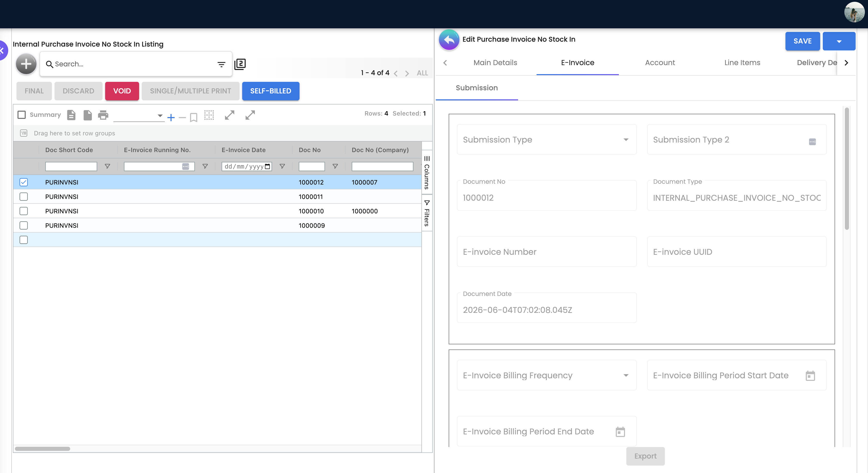The image size is (868, 473).
Task: Uncheck row with Doc No 1000012
Action: 24,182
